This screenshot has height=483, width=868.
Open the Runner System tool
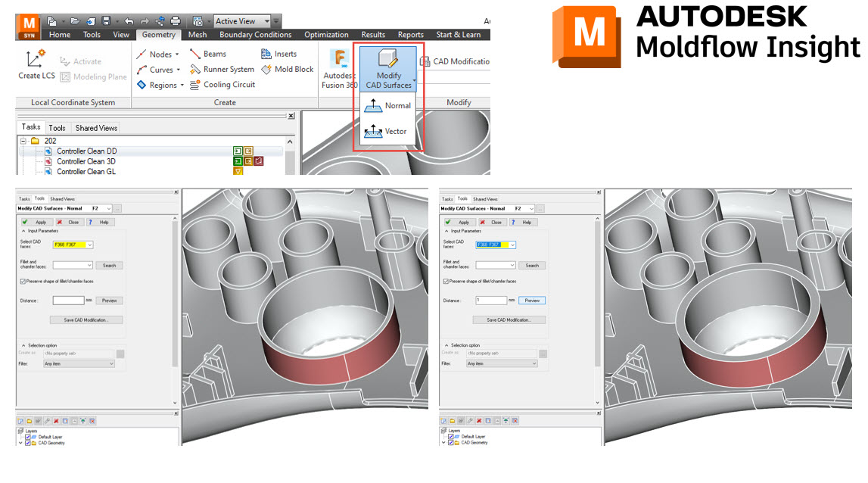pyautogui.click(x=222, y=69)
